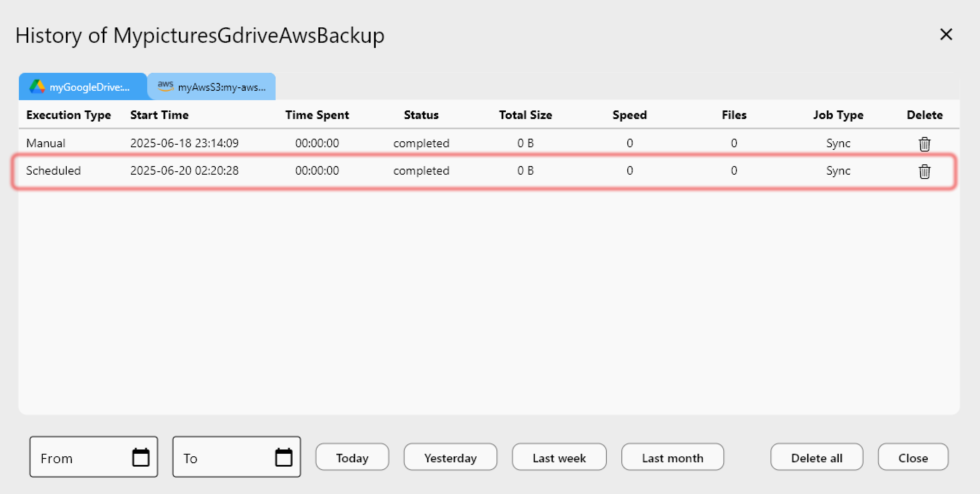Click the Total Size column header

click(x=525, y=115)
